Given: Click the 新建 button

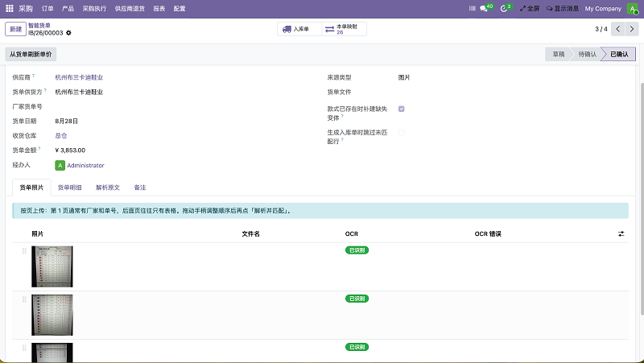Looking at the screenshot, I should pyautogui.click(x=15, y=29).
